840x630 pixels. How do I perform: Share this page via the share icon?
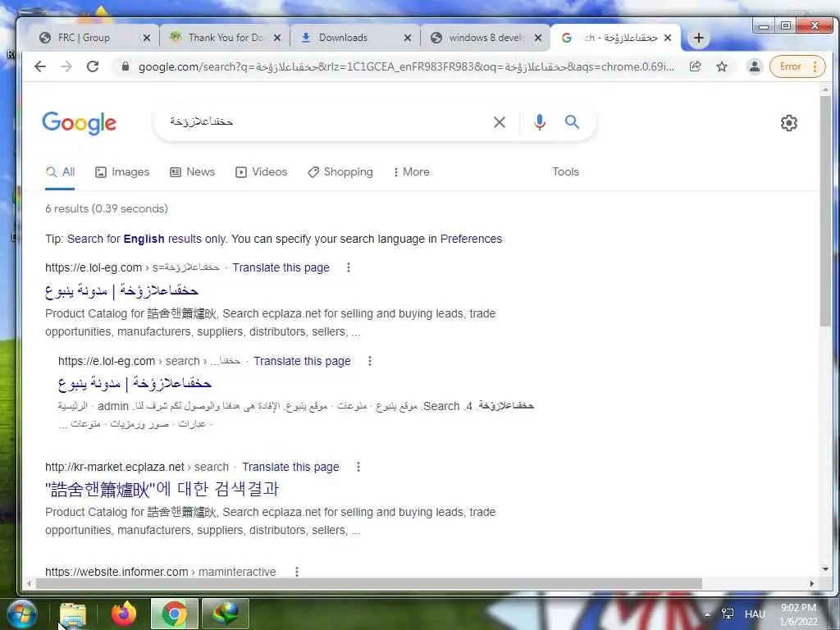pyautogui.click(x=696, y=66)
